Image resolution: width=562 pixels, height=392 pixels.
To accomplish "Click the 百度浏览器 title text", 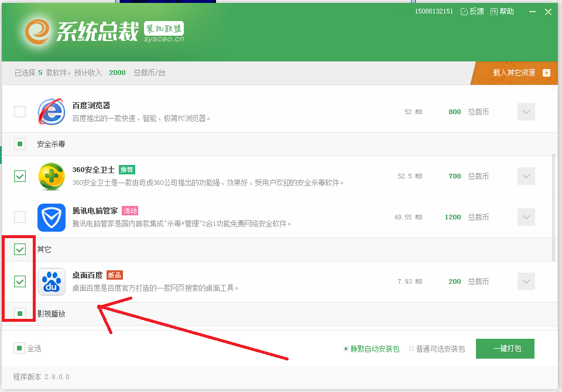I will click(91, 105).
